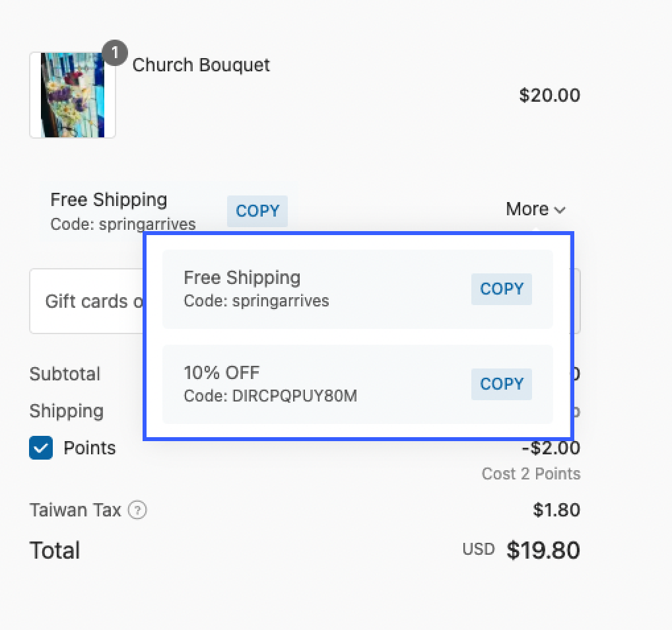Uncheck the Points checkbox
This screenshot has height=630, width=672.
[x=41, y=448]
